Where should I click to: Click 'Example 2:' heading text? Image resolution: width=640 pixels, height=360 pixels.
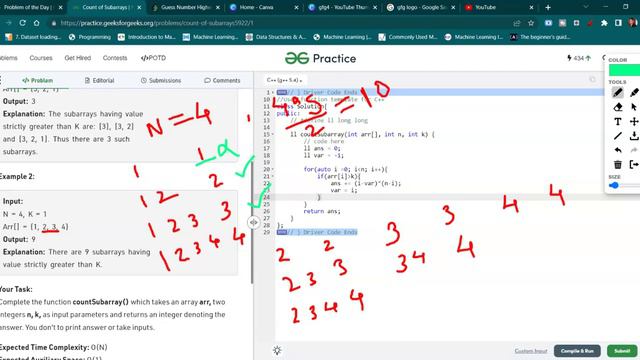tap(17, 176)
